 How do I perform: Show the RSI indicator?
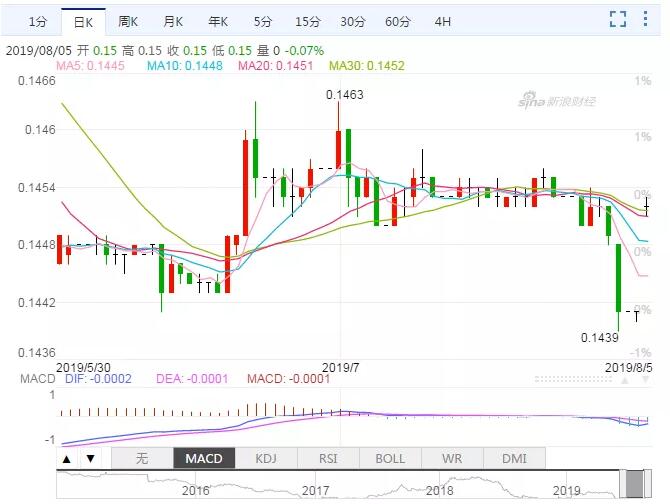click(328, 458)
